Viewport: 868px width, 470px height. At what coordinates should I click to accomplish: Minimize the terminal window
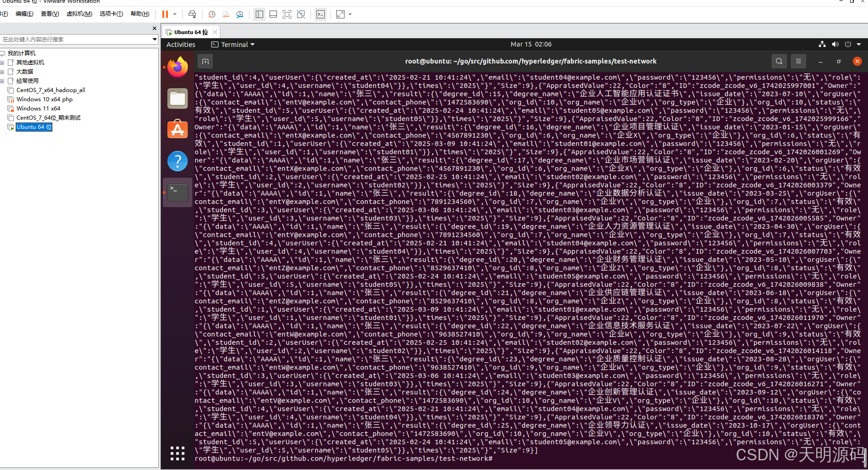pos(821,61)
